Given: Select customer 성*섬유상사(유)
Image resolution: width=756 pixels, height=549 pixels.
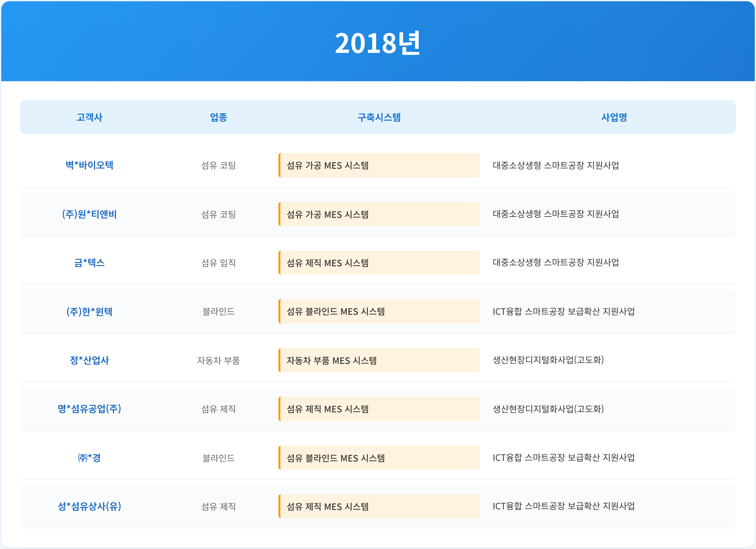Looking at the screenshot, I should tap(89, 506).
